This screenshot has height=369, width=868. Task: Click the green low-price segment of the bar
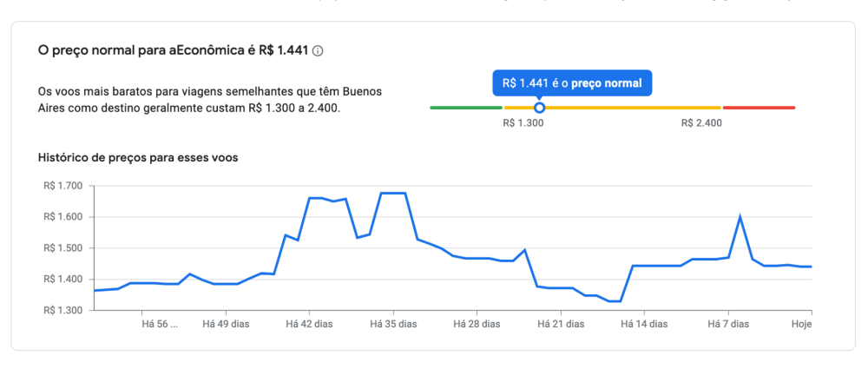465,108
